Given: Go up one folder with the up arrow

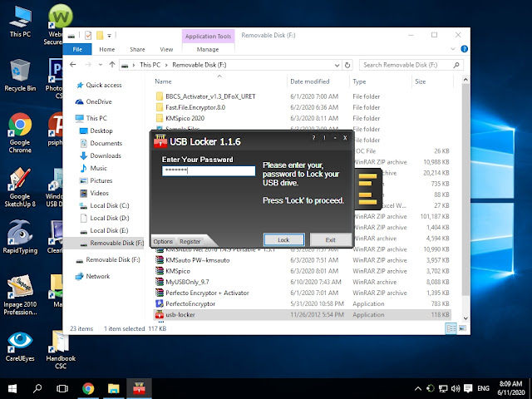Looking at the screenshot, I should point(112,65).
